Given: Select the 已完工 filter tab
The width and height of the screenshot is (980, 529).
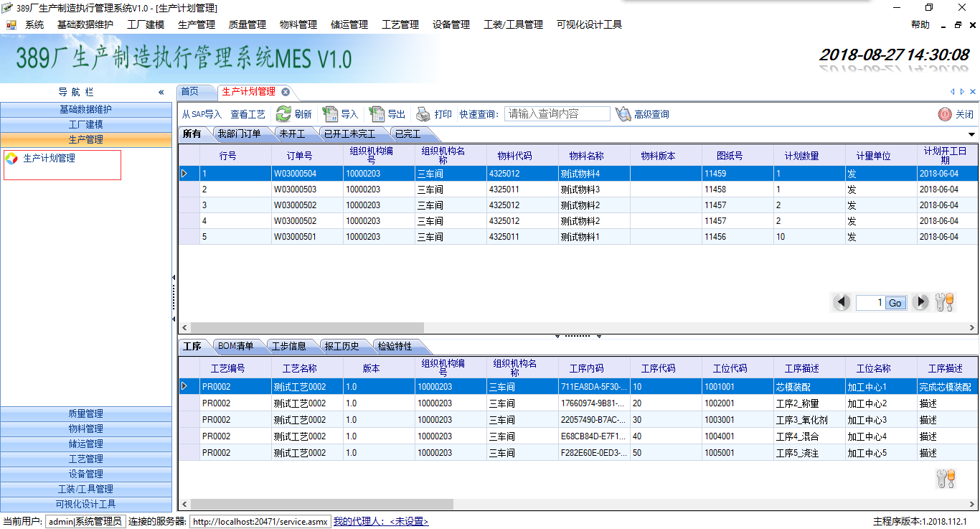Looking at the screenshot, I should 408,134.
